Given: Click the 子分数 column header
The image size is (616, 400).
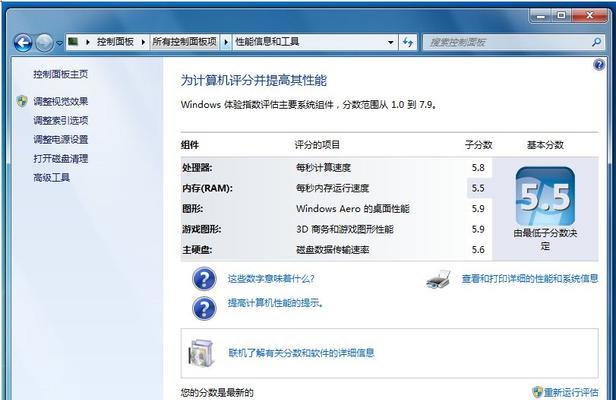Looking at the screenshot, I should (x=478, y=145).
